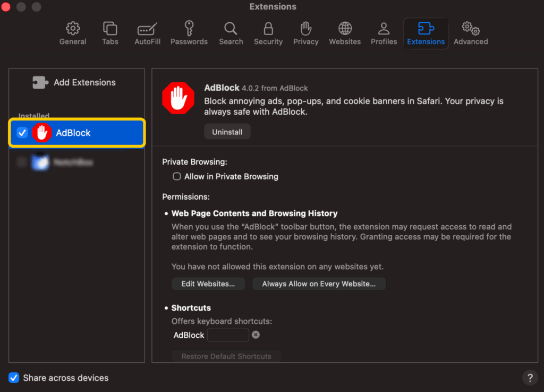
Task: Open the Tabs preferences pane
Action: pyautogui.click(x=110, y=33)
